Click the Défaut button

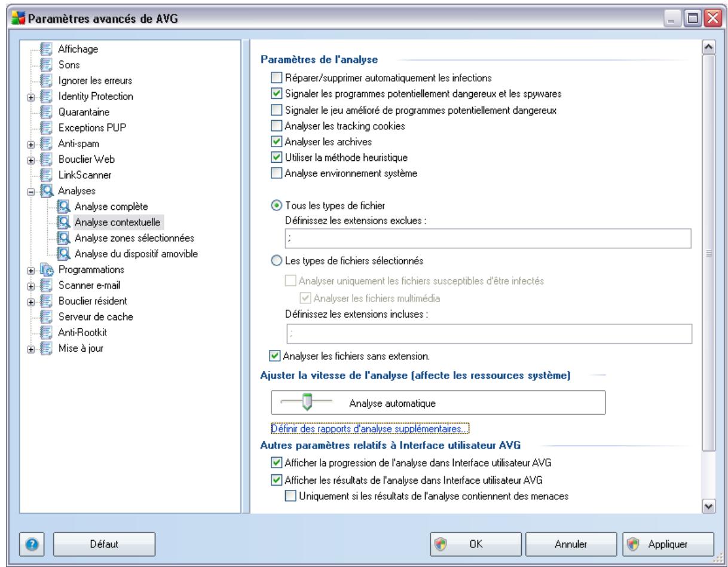point(104,544)
